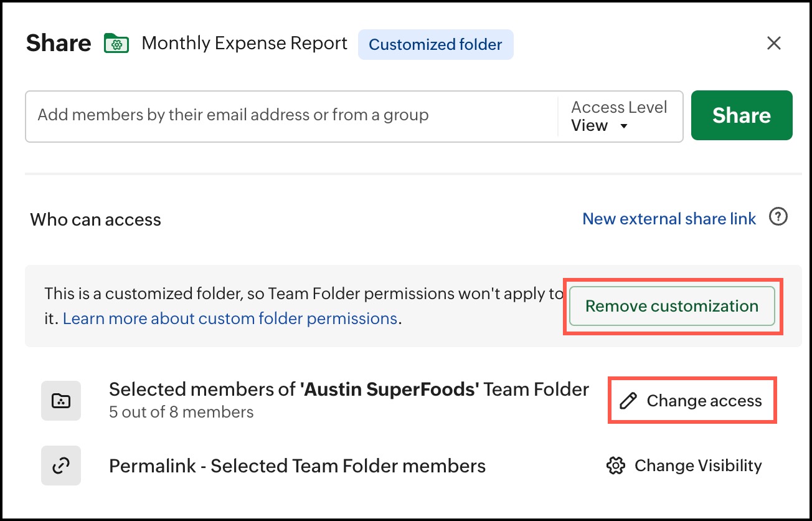This screenshot has height=521, width=812.
Task: Click the Monthly Expense Report folder name
Action: click(x=244, y=44)
